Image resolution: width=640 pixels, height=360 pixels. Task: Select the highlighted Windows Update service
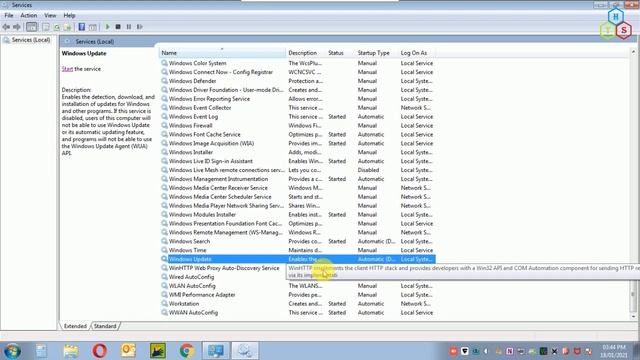[298, 259]
